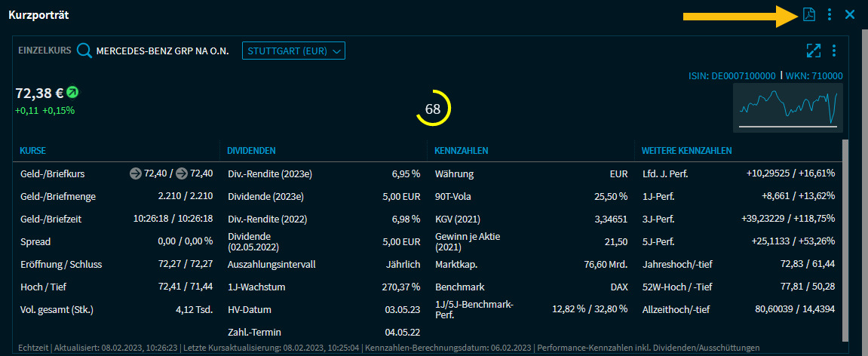This screenshot has width=868, height=356.
Task: Open the Einzelkurs widget options menu
Action: (x=834, y=51)
